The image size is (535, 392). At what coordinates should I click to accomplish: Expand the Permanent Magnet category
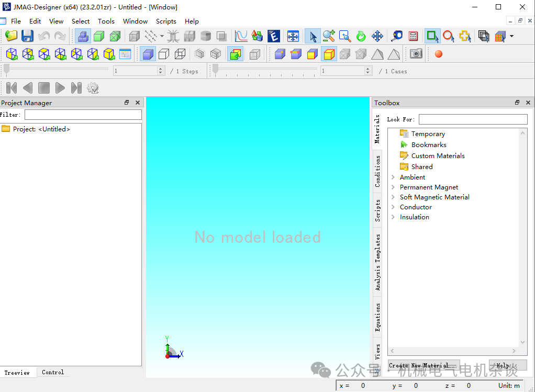click(x=393, y=187)
